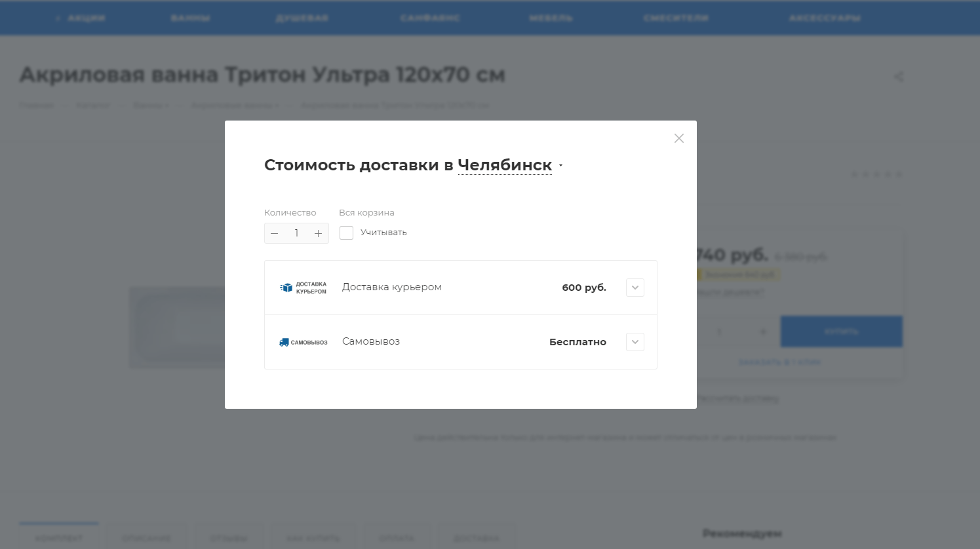This screenshot has width=980, height=549.
Task: Click the courier delivery box icon
Action: pos(286,288)
